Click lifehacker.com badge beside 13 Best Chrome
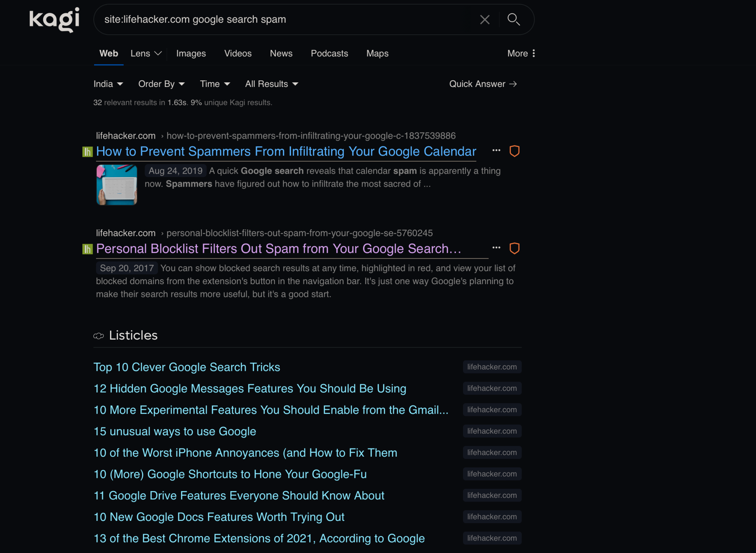This screenshot has height=553, width=756. point(492,538)
